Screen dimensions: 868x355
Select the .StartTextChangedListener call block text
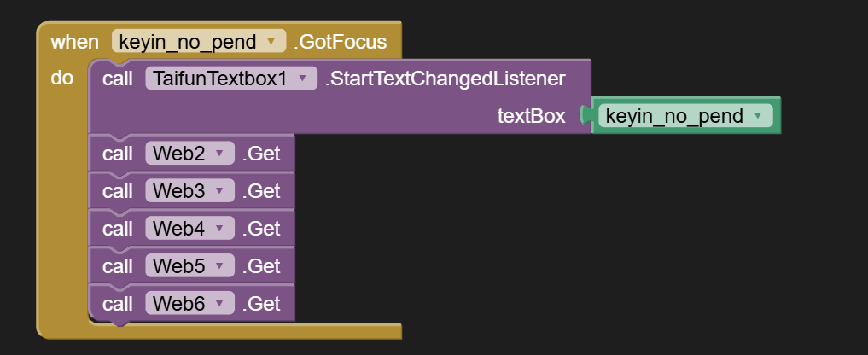[x=445, y=79]
